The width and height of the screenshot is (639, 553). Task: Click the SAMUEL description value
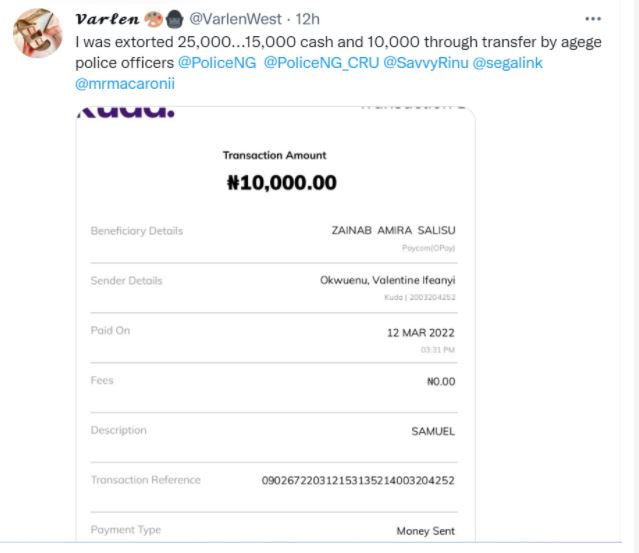click(433, 431)
